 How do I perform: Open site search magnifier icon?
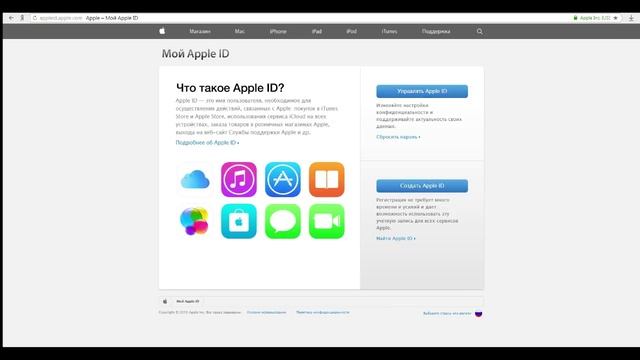pos(480,31)
